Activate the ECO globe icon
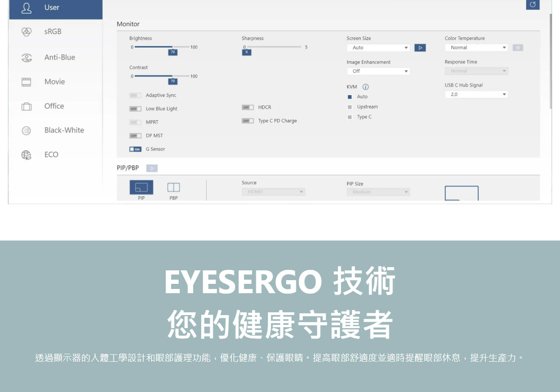The height and width of the screenshot is (392, 560). (27, 155)
